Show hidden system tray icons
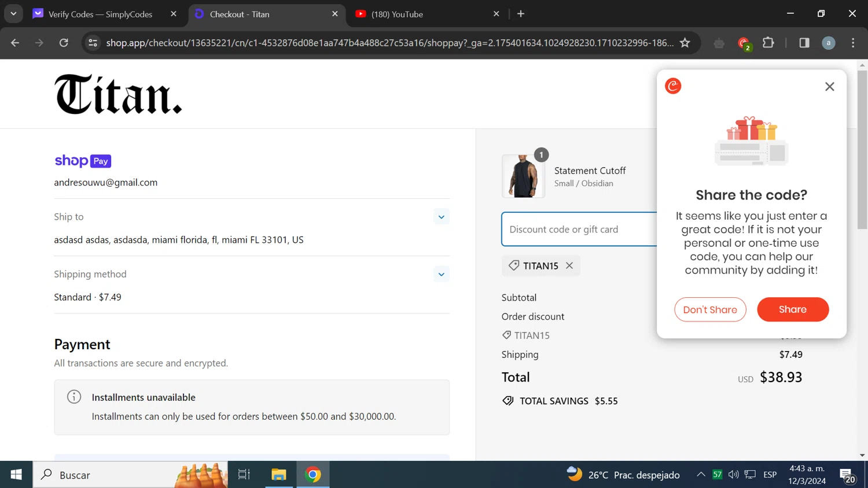This screenshot has width=868, height=488. pyautogui.click(x=701, y=475)
